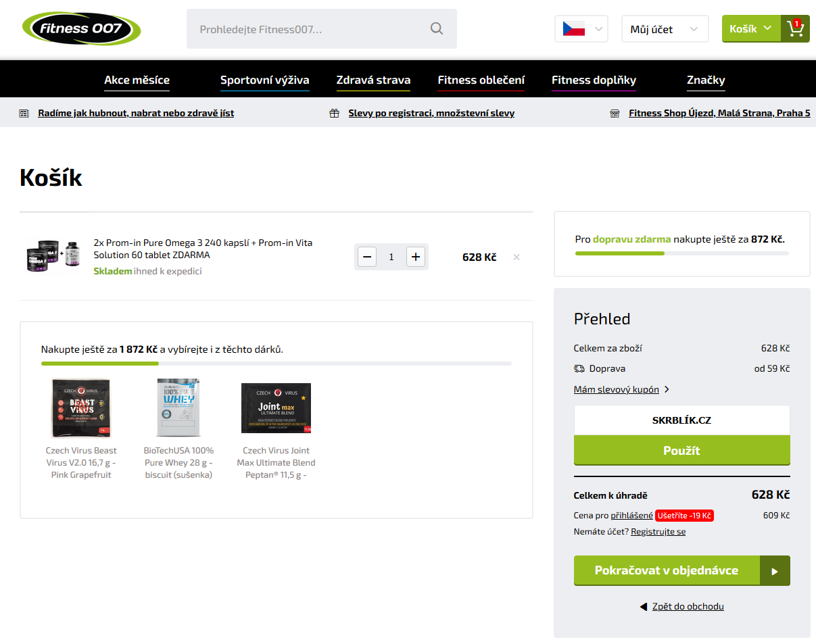The width and height of the screenshot is (816, 644).
Task: Select the Czech Virus Beast Virus gift image
Action: point(80,408)
